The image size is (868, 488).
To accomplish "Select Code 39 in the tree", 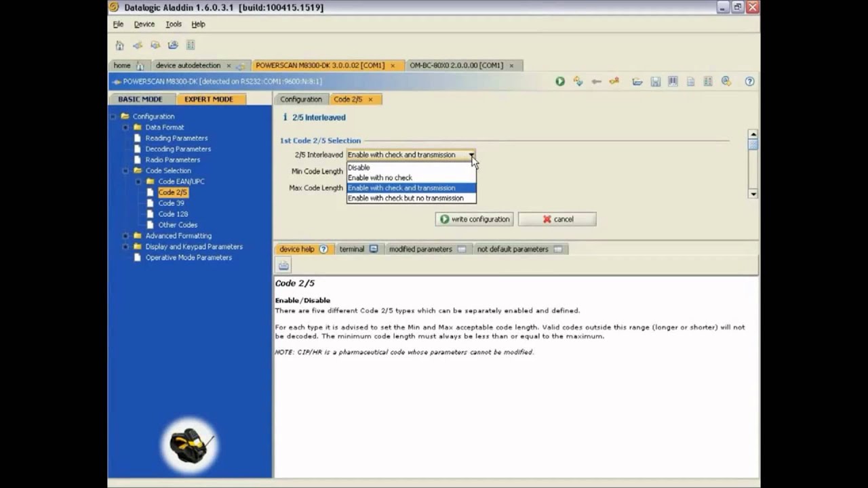I will pos(171,203).
